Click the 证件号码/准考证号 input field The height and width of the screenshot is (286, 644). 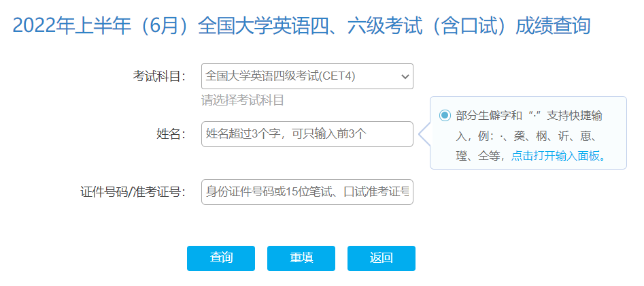pos(307,192)
